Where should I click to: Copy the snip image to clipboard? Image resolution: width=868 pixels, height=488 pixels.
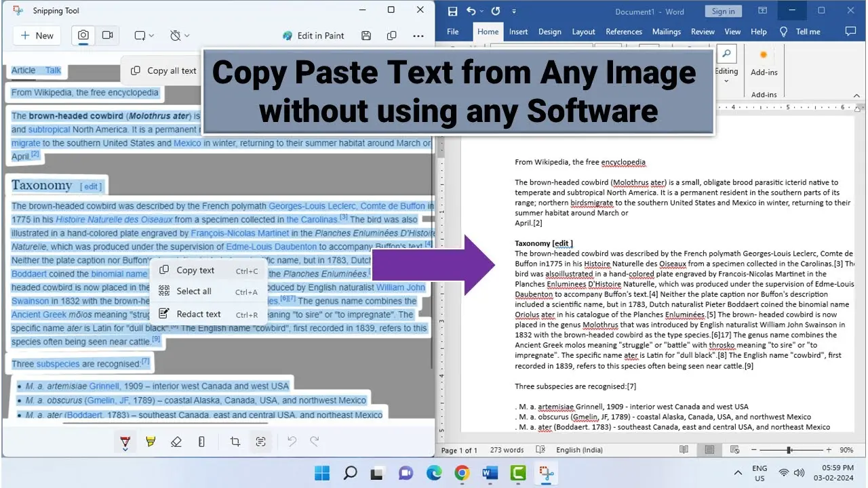tap(391, 36)
